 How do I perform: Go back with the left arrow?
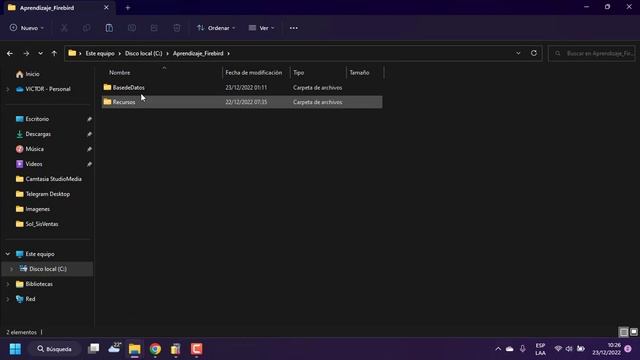point(10,53)
